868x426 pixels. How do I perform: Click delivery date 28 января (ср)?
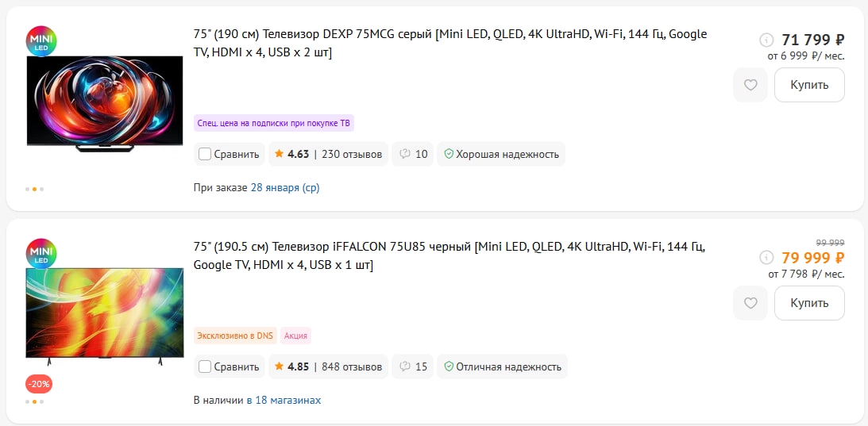tap(285, 187)
